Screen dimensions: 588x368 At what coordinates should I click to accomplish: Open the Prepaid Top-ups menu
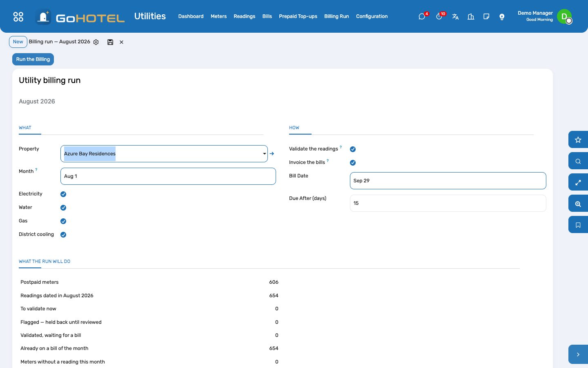coord(298,16)
